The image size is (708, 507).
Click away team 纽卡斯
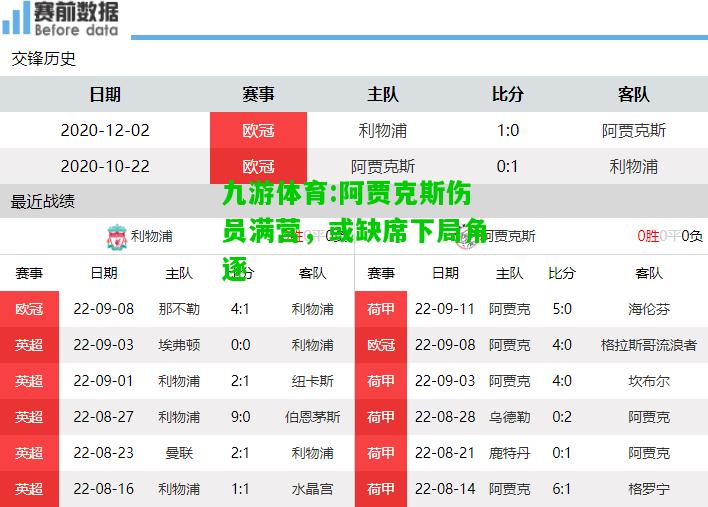tap(312, 381)
